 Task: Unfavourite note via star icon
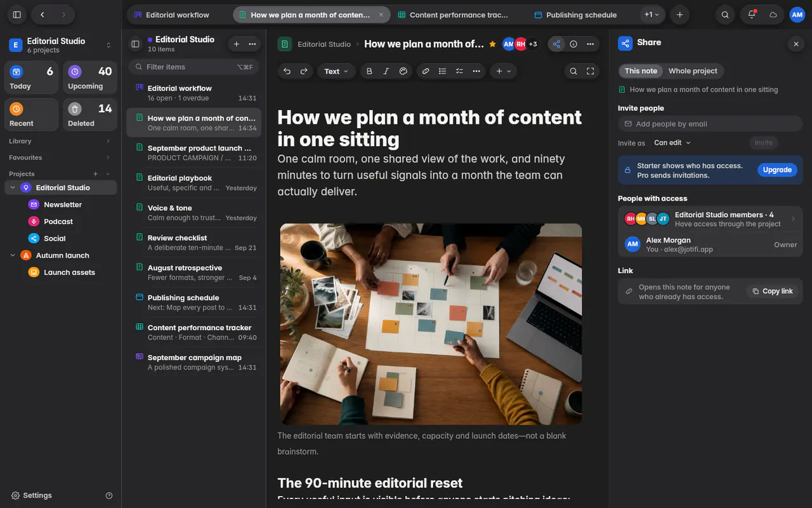click(492, 44)
